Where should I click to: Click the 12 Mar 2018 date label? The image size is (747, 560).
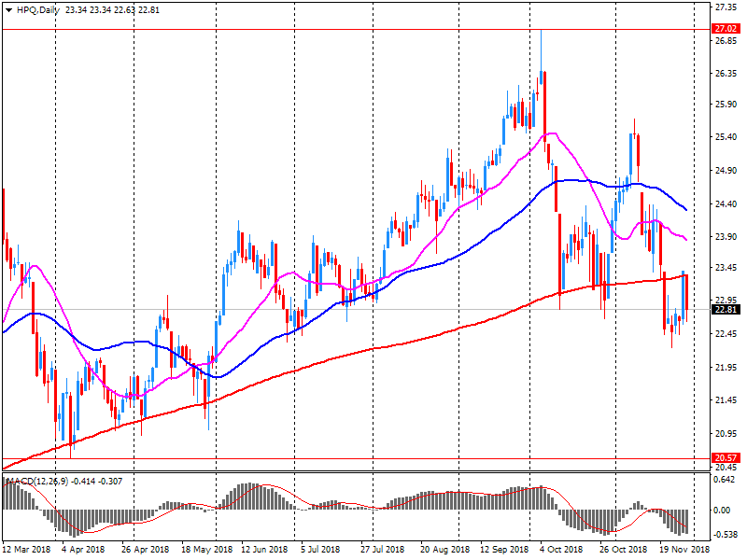[x=26, y=550]
